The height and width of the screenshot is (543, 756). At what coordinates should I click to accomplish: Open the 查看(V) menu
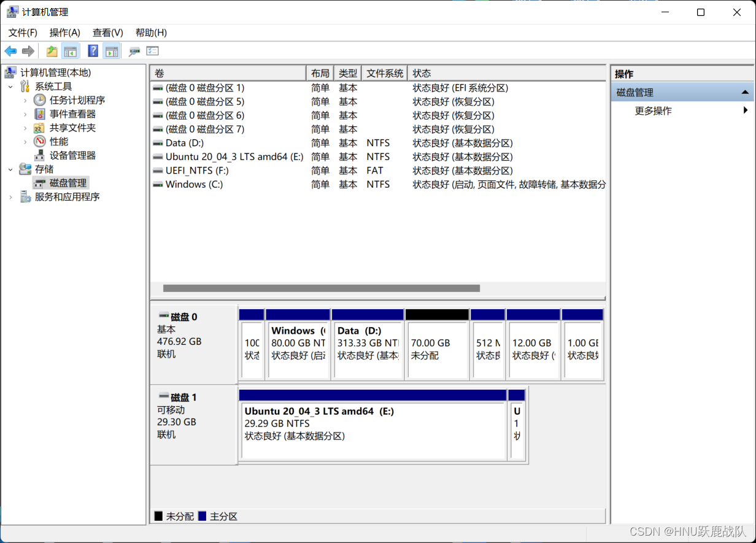coord(108,33)
